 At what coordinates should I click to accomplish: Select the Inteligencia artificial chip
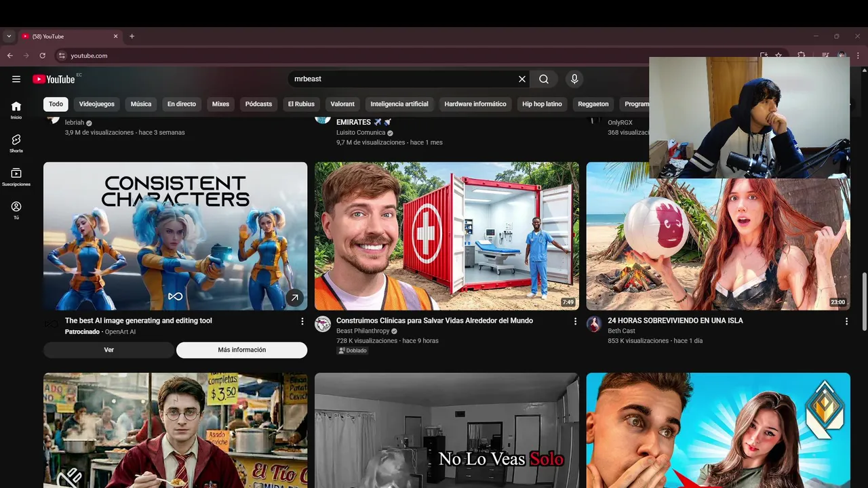(x=399, y=104)
